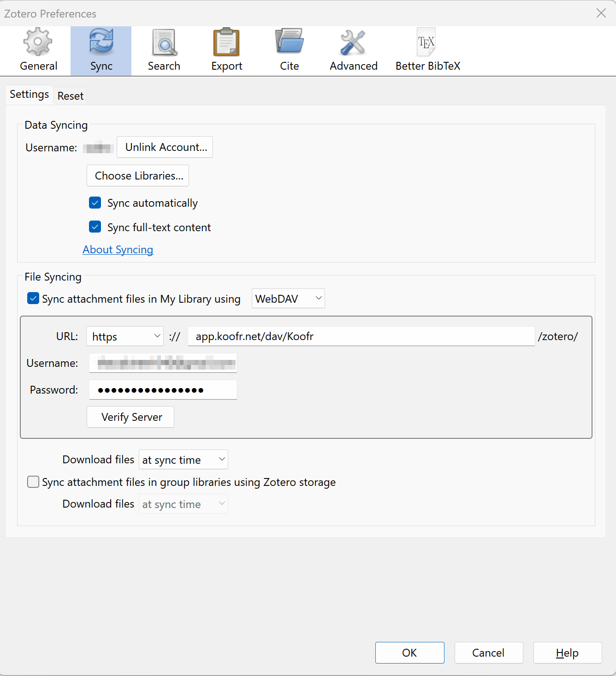Uncheck Sync full-text content
Image resolution: width=616 pixels, height=676 pixels.
[x=95, y=227]
